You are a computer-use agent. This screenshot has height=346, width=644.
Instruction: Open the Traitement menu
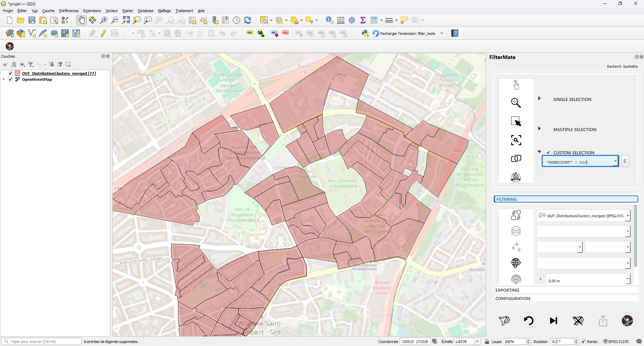click(184, 11)
